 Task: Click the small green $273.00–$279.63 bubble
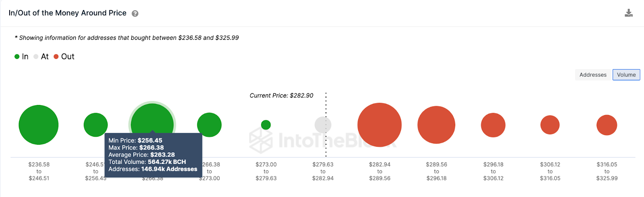click(266, 125)
